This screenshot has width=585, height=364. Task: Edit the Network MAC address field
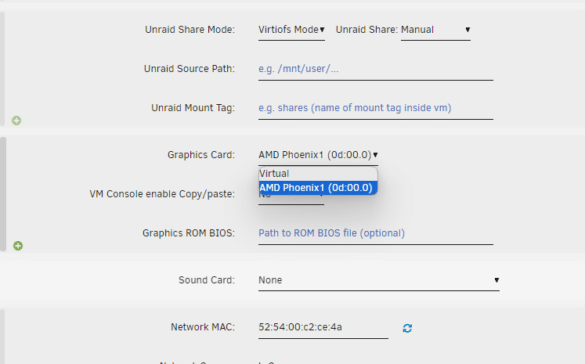tap(323, 327)
